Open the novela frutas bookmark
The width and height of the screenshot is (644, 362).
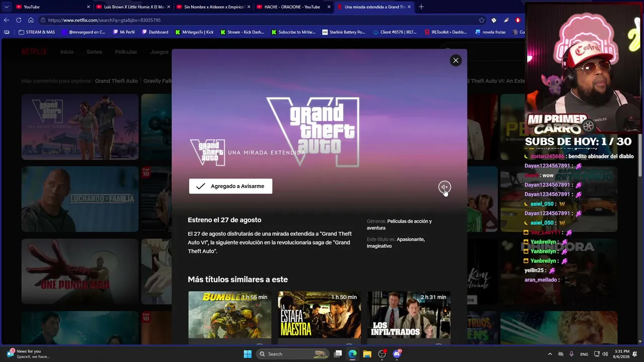tap(491, 32)
